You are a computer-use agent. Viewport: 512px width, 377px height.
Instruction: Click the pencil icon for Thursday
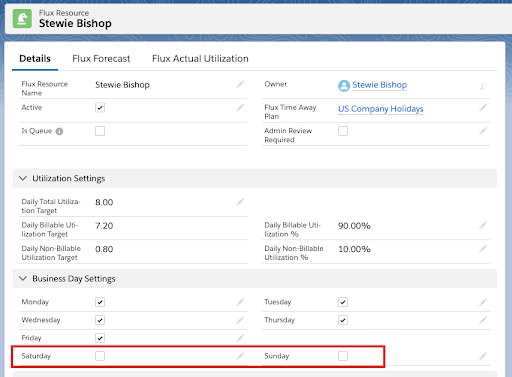pos(483,320)
